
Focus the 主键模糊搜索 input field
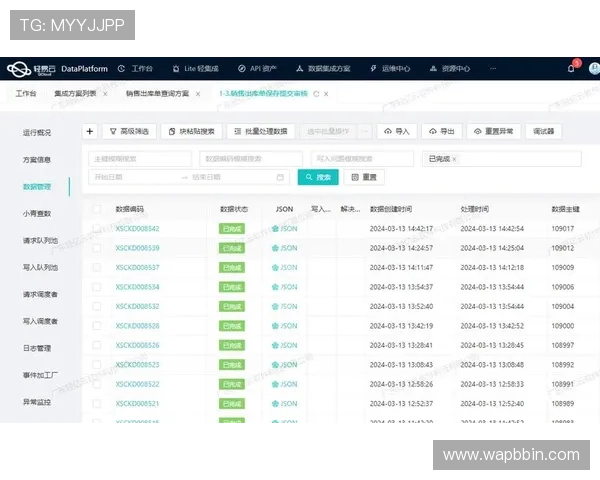[140, 159]
